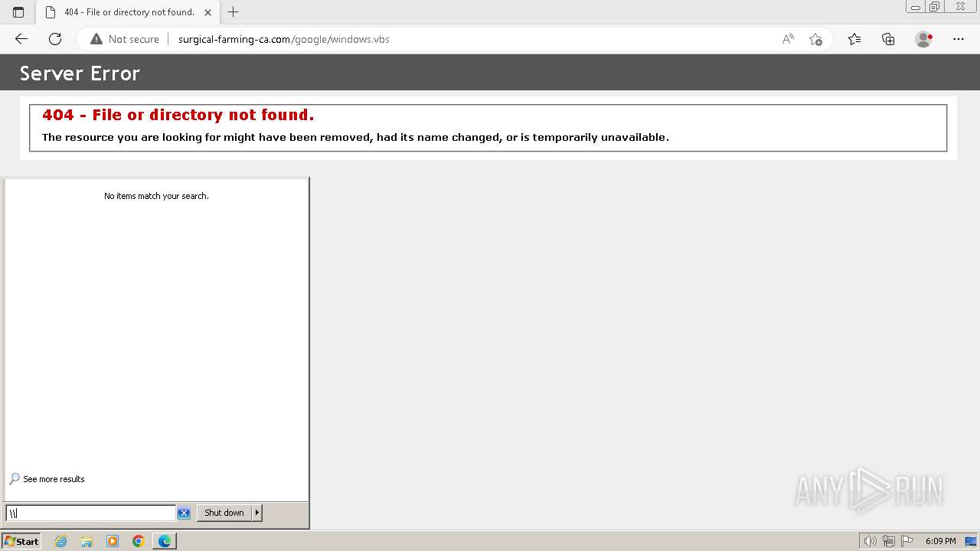Launch Internet Explorer from the taskbar
The width and height of the screenshot is (980, 551).
point(61,541)
